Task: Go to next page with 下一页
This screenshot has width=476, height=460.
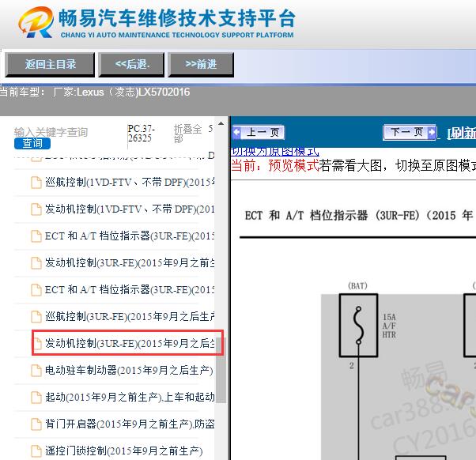Action: pyautogui.click(x=410, y=132)
